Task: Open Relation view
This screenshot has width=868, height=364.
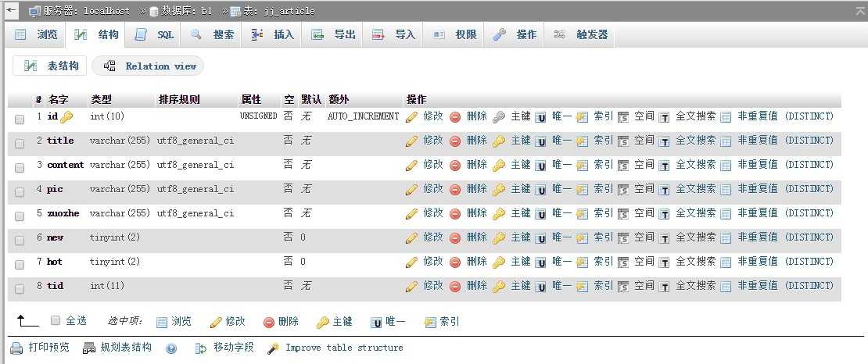Action: click(x=148, y=66)
